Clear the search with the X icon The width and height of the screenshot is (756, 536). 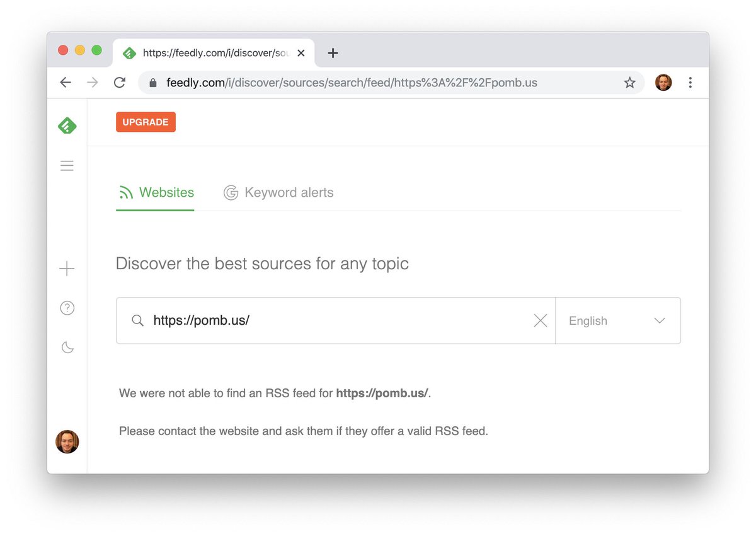pyautogui.click(x=541, y=320)
